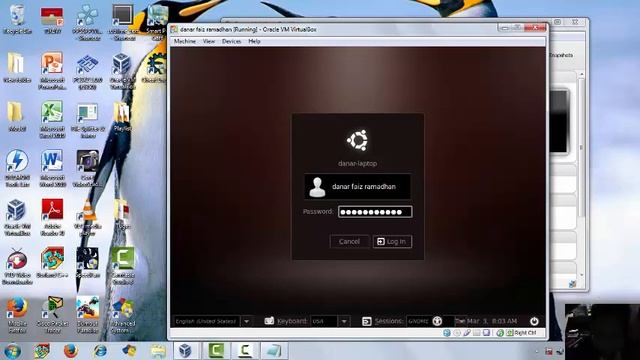The height and width of the screenshot is (360, 640).
Task: Click the VirtualBox taskbar button
Action: coord(186,351)
